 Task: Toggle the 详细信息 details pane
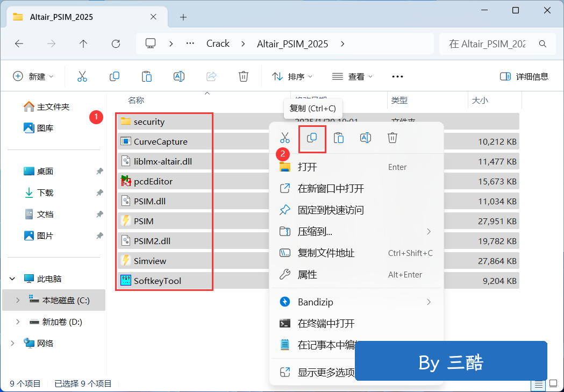[524, 76]
